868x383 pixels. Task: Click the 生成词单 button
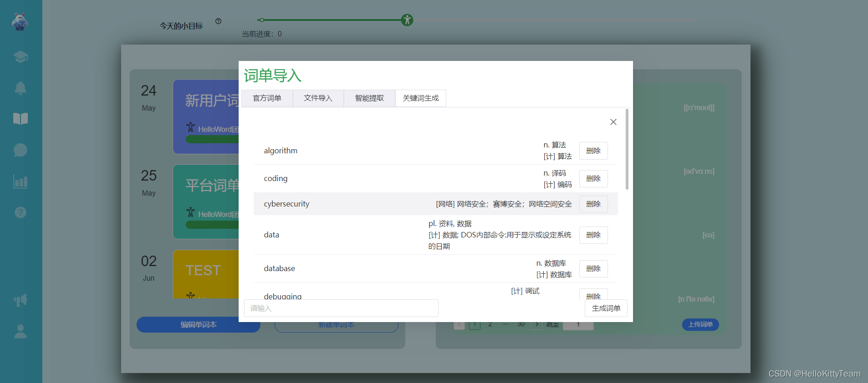[x=606, y=308]
